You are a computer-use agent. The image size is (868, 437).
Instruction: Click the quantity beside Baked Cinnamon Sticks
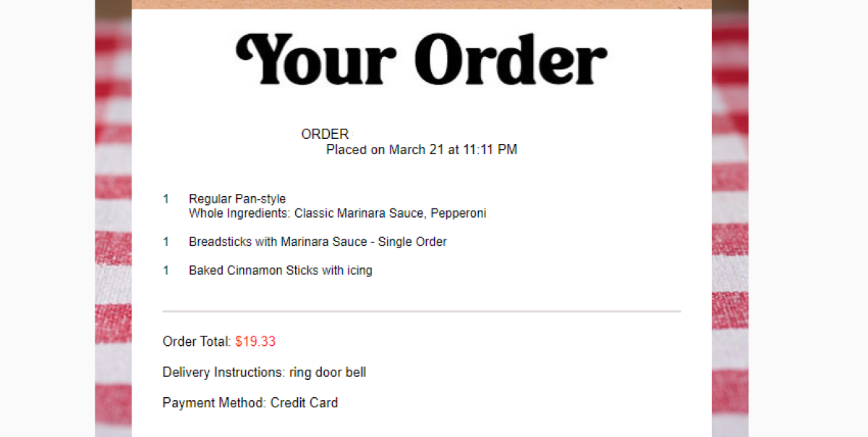166,271
